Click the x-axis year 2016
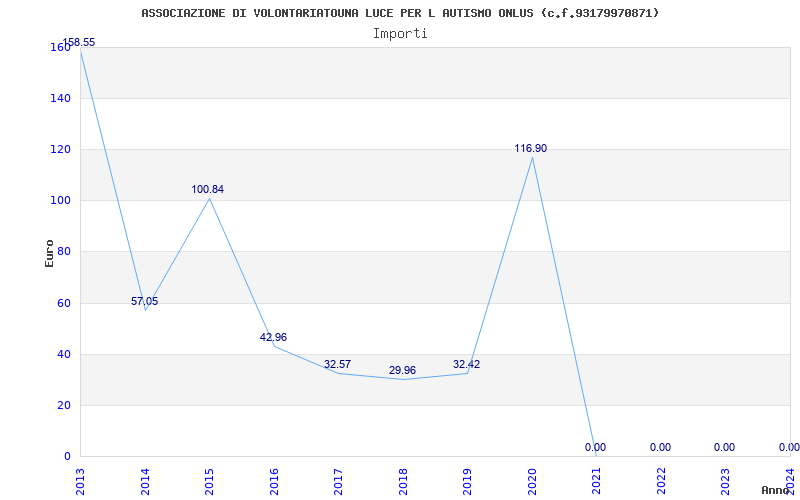 point(274,481)
